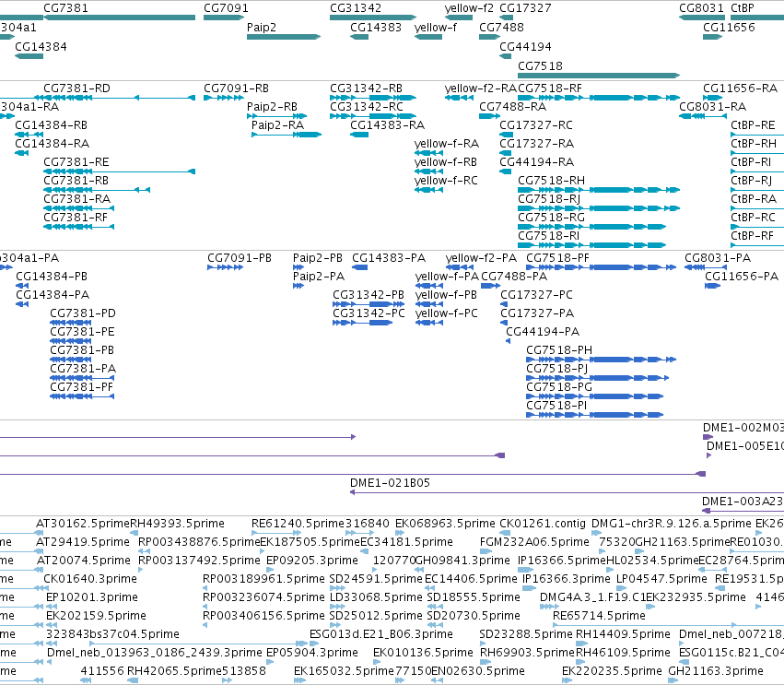The height and width of the screenshot is (685, 784).
Task: Select the CG17327-RA transcript label
Action: pos(536,144)
